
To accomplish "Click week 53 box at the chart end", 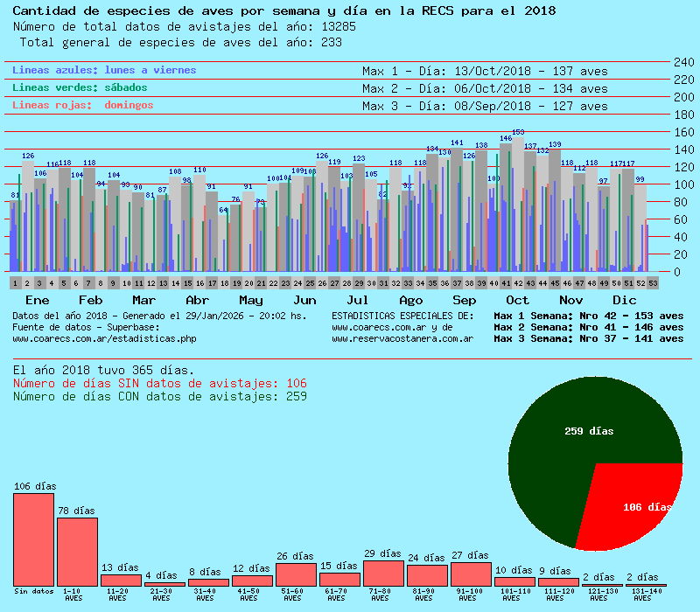I will pyautogui.click(x=653, y=283).
